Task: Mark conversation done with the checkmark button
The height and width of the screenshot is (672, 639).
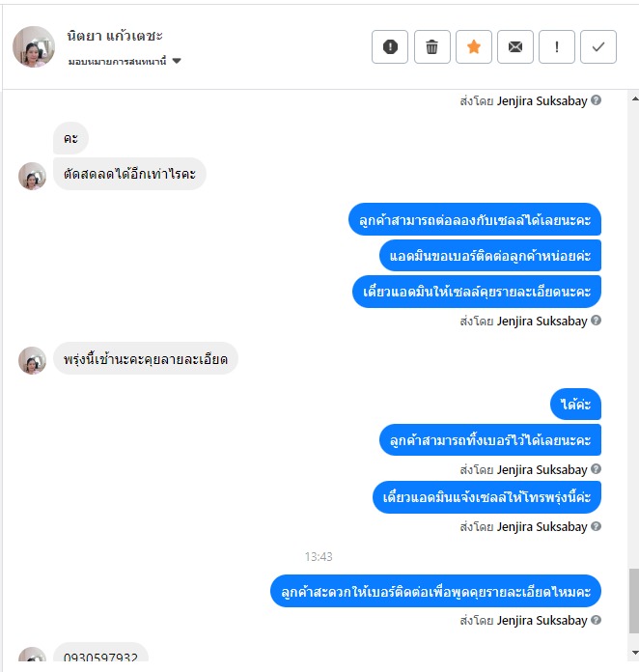Action: click(x=598, y=46)
